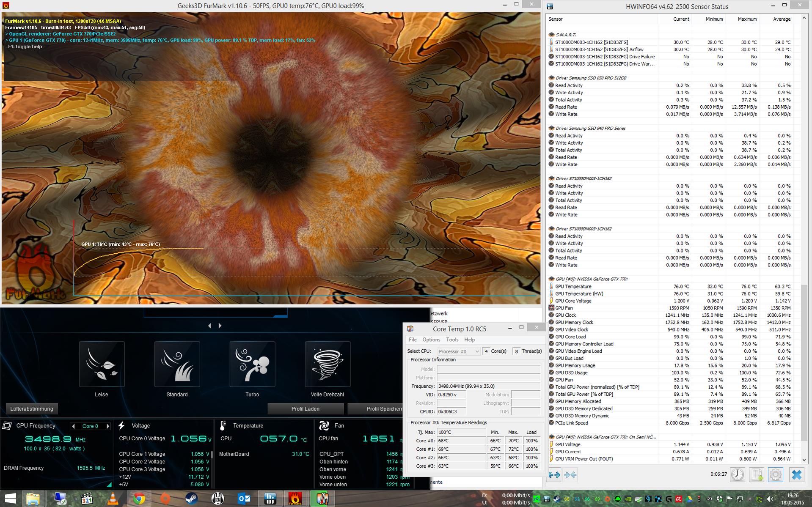Click the Current column header in HWiNFO
Image resolution: width=812 pixels, height=507 pixels.
[x=674, y=19]
